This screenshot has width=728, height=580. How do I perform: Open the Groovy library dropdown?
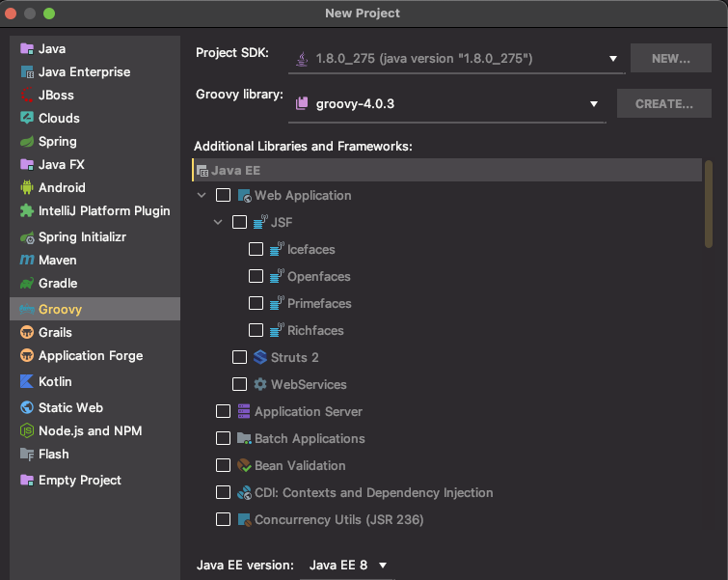[x=447, y=103]
